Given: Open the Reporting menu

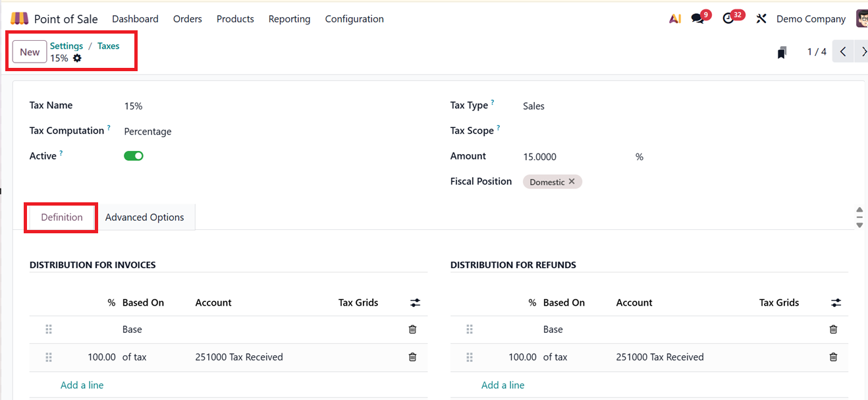Looking at the screenshot, I should pyautogui.click(x=289, y=19).
